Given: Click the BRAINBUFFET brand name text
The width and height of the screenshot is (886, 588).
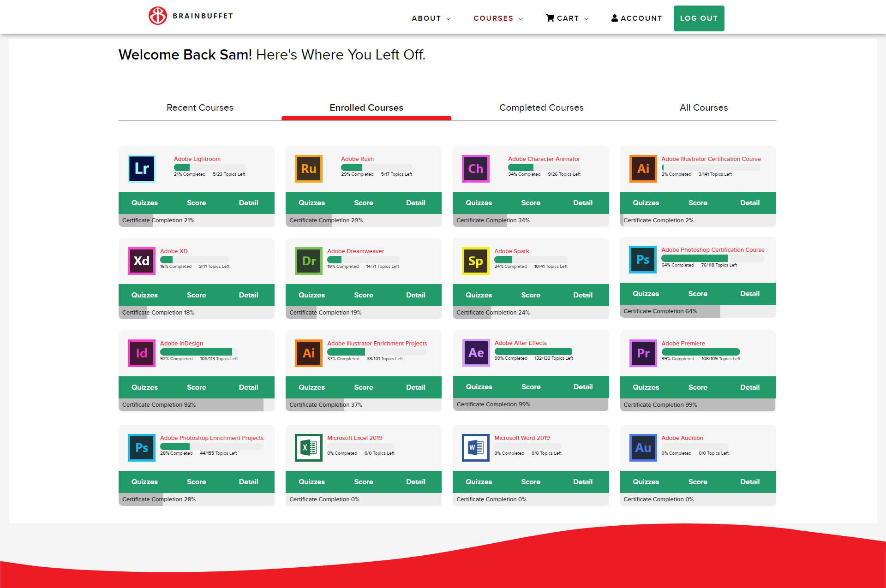Looking at the screenshot, I should click(x=203, y=16).
